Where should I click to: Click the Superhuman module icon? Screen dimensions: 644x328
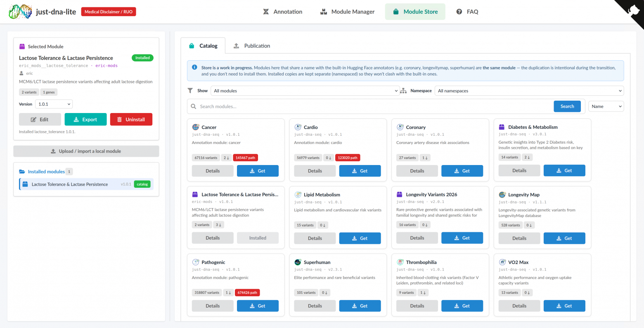click(x=298, y=262)
